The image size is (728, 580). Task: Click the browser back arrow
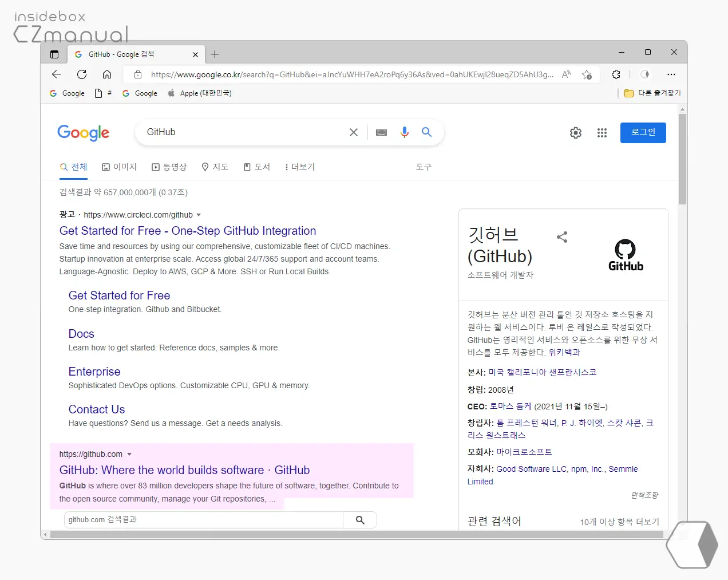[x=57, y=74]
